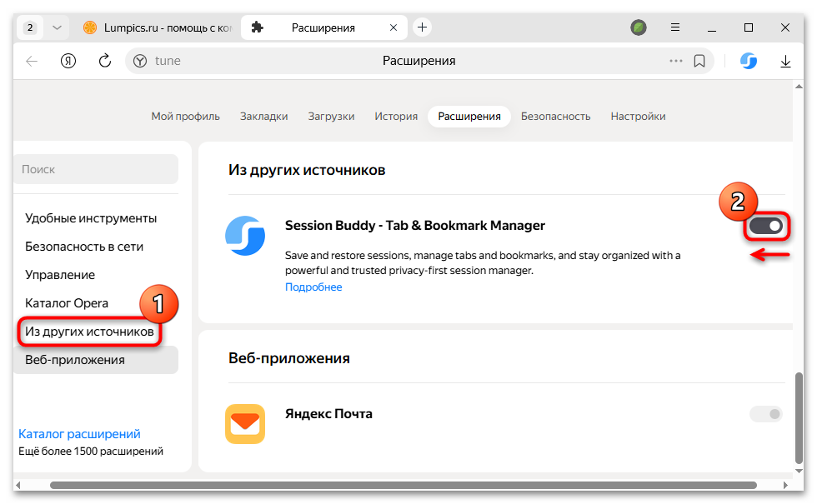The width and height of the screenshot is (817, 504).
Task: Expand the tab list dropdown chevron
Action: (x=57, y=27)
